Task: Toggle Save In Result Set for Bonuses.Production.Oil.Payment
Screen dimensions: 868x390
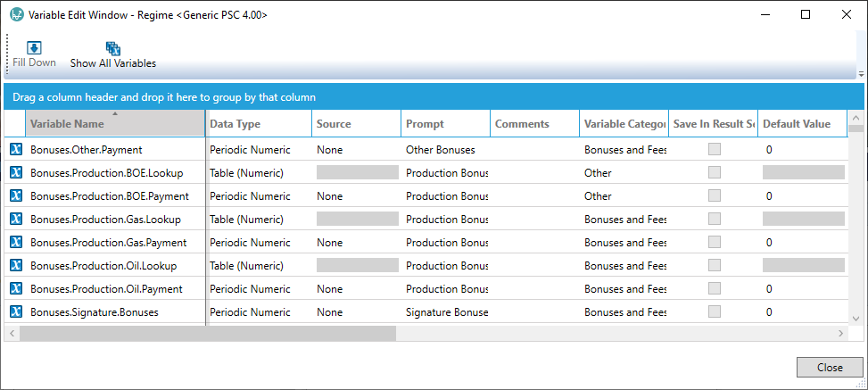Action: click(x=715, y=288)
